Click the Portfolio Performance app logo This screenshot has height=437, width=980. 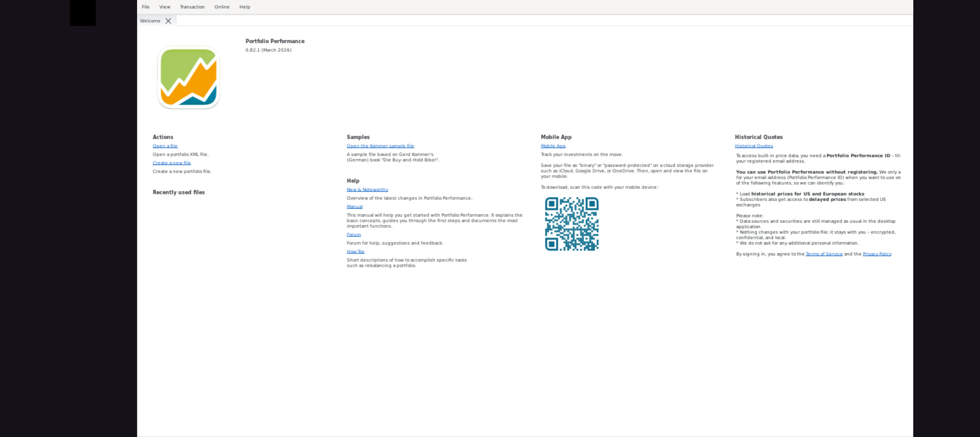click(188, 77)
